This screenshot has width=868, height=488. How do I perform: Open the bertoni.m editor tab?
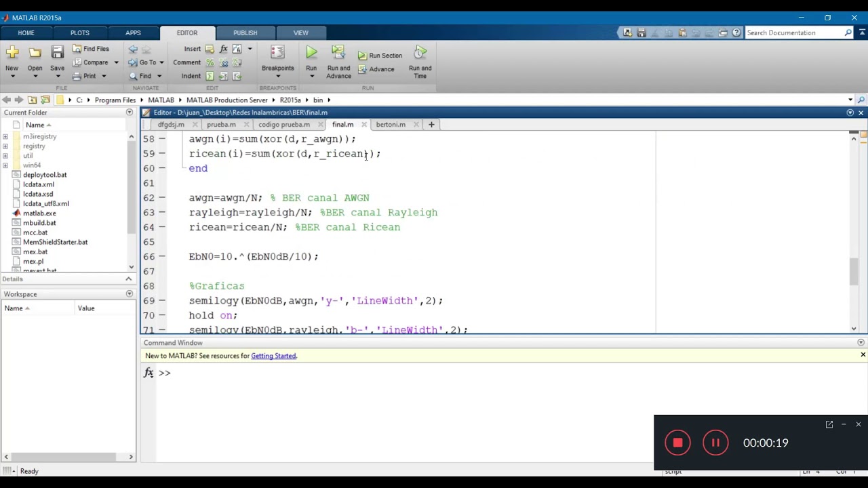[x=391, y=125]
